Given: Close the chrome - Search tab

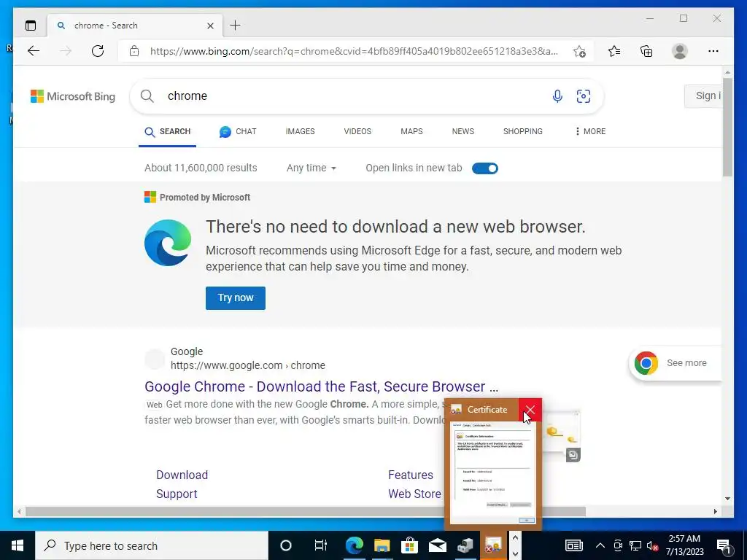Looking at the screenshot, I should [x=210, y=26].
